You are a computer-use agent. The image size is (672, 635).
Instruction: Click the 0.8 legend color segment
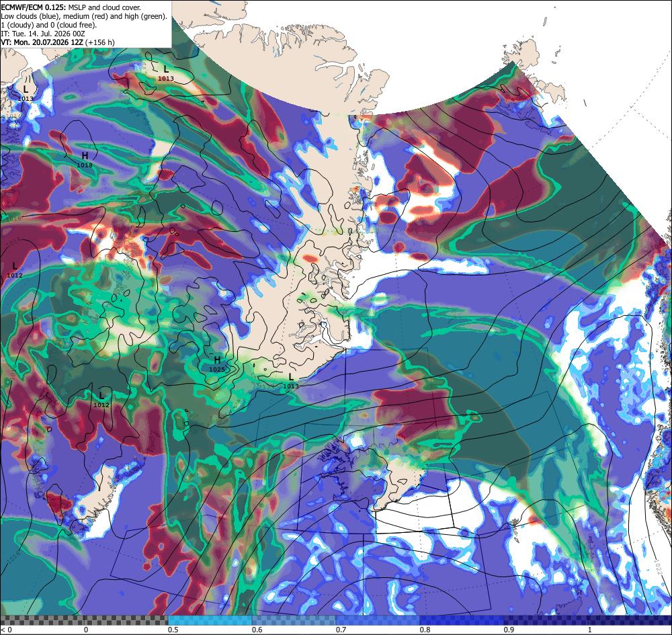coord(461,620)
